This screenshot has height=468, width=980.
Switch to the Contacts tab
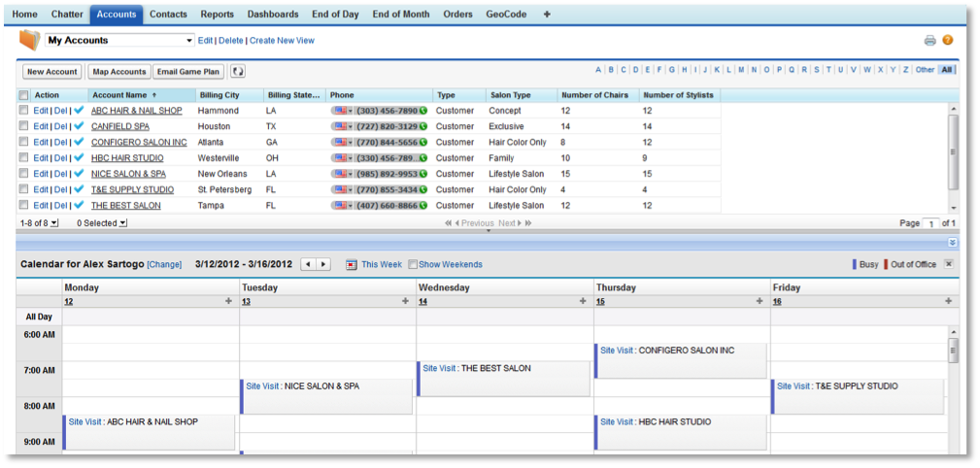[x=168, y=15]
